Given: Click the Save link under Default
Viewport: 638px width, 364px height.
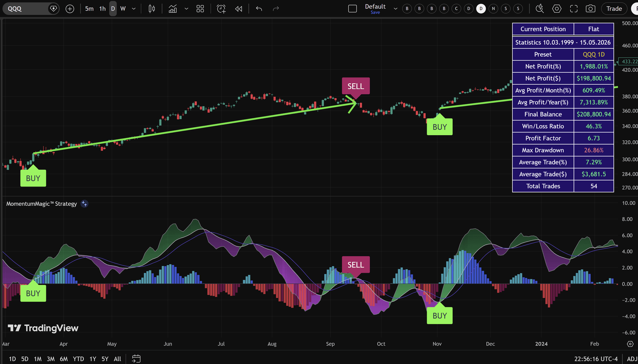Looking at the screenshot, I should point(375,12).
